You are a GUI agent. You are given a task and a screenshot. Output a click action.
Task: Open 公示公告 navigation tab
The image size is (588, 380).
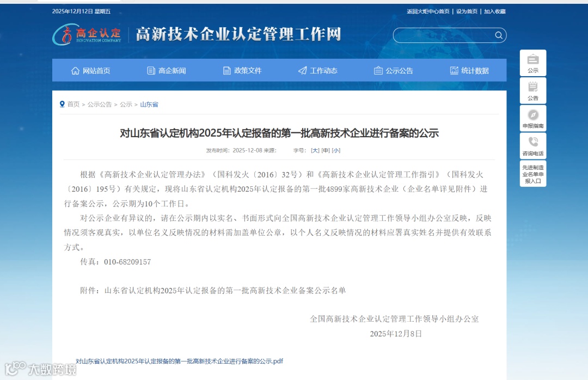pos(394,71)
